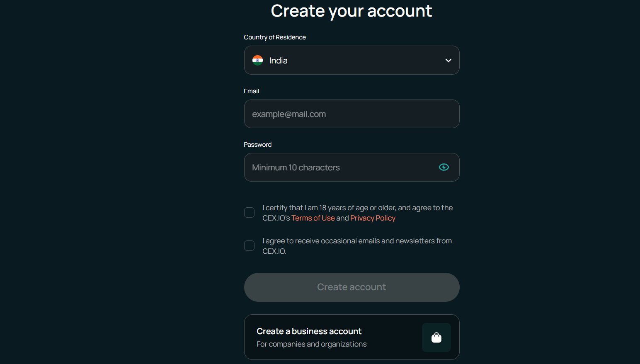Viewport: 640px width, 364px height.
Task: Click the Email field label
Action: tap(251, 91)
